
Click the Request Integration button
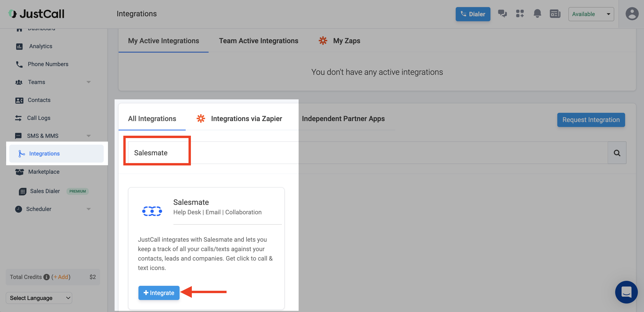(x=591, y=120)
